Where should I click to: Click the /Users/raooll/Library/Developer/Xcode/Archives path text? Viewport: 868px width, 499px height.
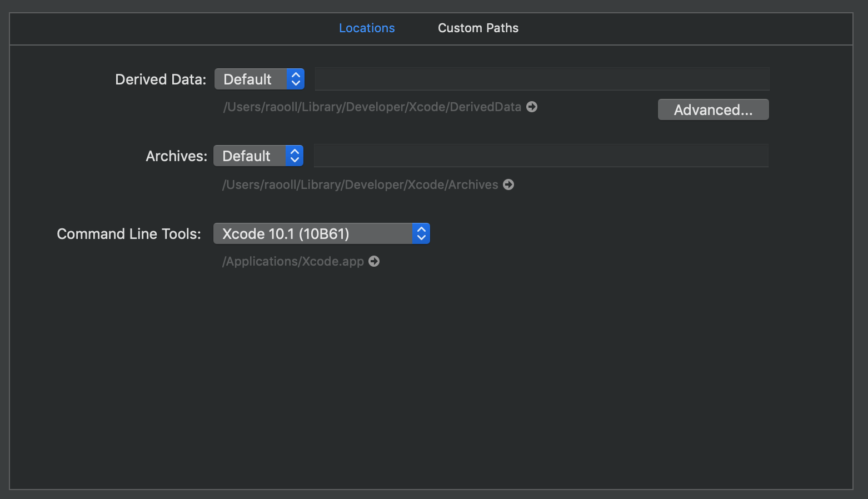(360, 184)
